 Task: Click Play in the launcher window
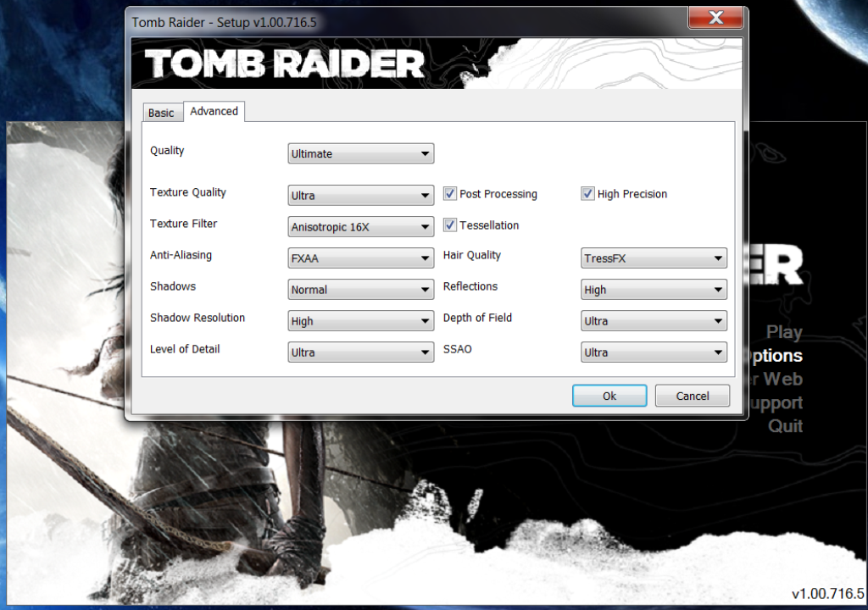[x=784, y=332]
